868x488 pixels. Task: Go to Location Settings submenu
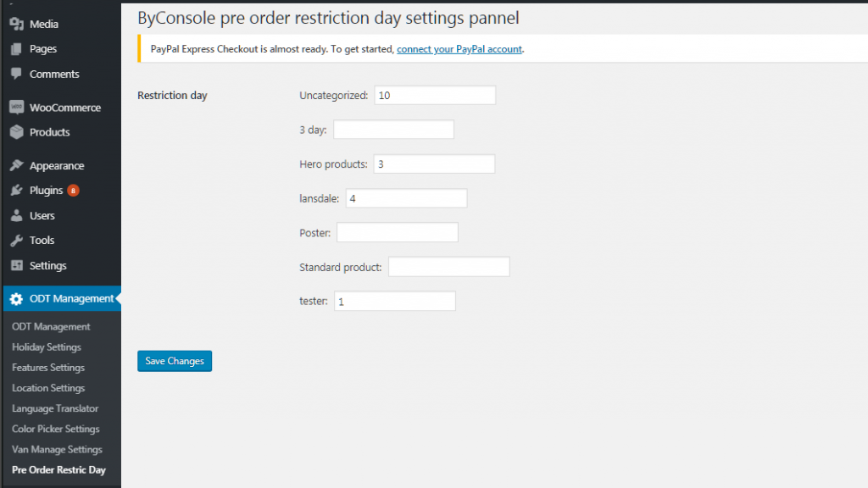coord(48,388)
